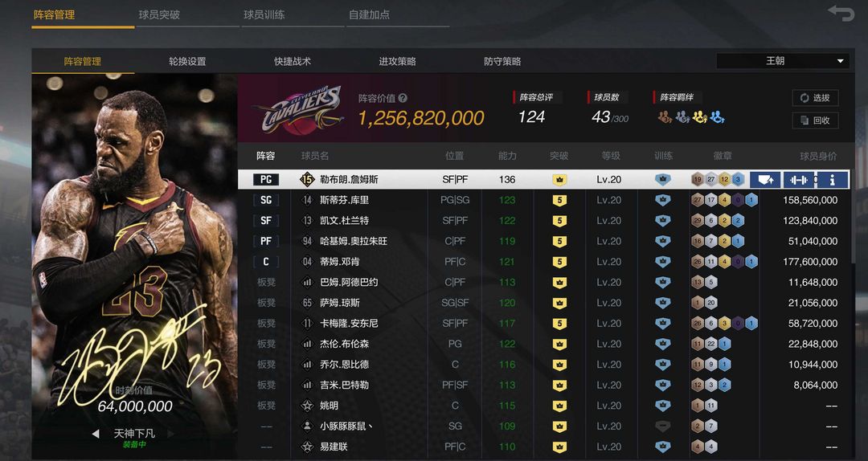Show previous skin with left arrow
This screenshot has width=868, height=461.
(95, 434)
